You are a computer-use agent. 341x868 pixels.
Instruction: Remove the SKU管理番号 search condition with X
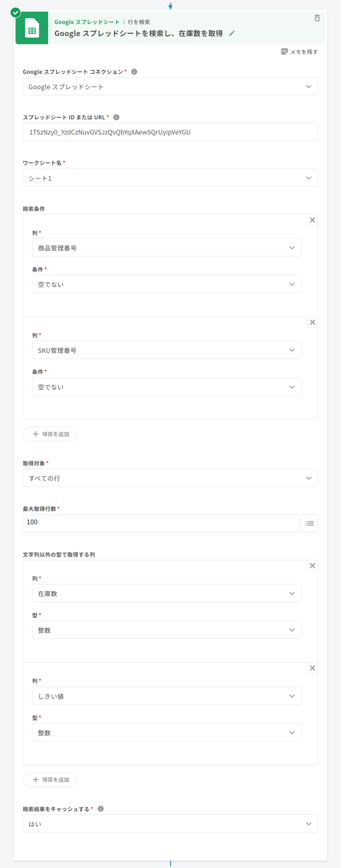click(x=312, y=322)
